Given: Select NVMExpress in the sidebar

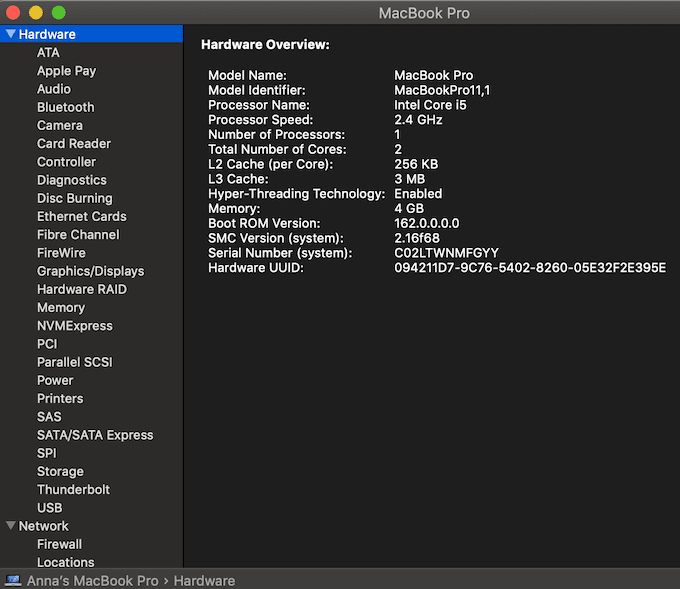Looking at the screenshot, I should [74, 325].
